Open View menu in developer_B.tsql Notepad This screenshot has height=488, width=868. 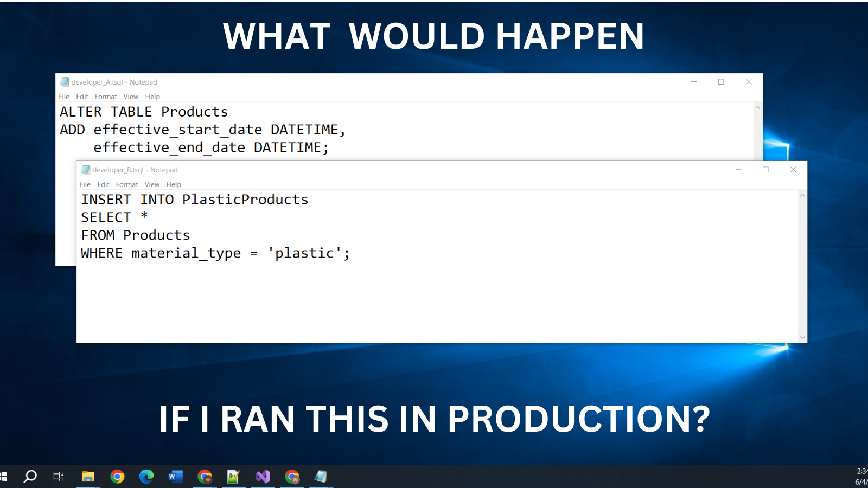pyautogui.click(x=152, y=184)
